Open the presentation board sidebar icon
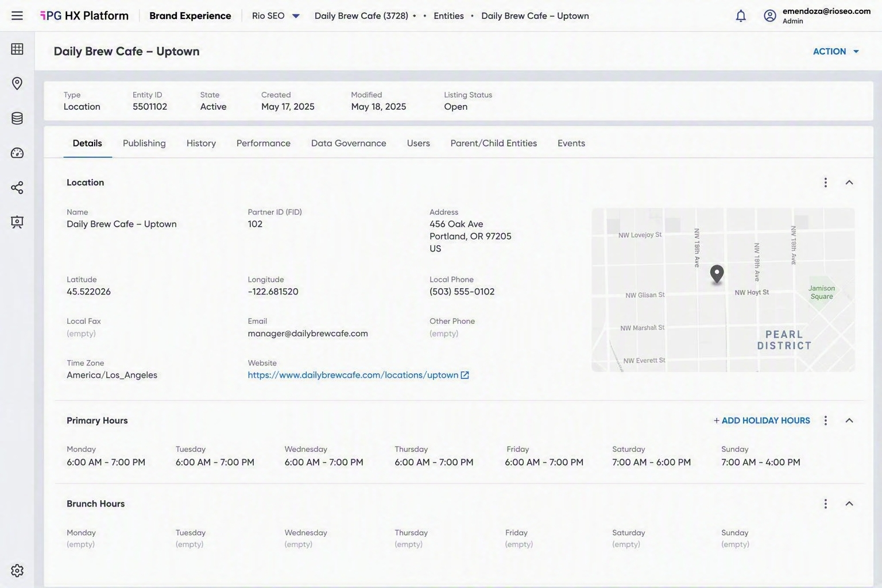 (x=17, y=222)
